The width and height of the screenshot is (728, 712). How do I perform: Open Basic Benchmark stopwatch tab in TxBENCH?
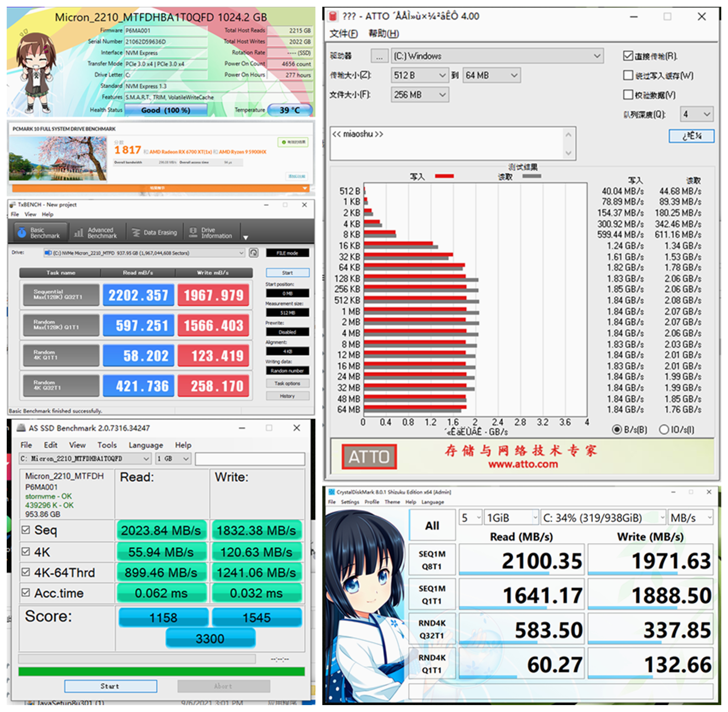(x=40, y=233)
